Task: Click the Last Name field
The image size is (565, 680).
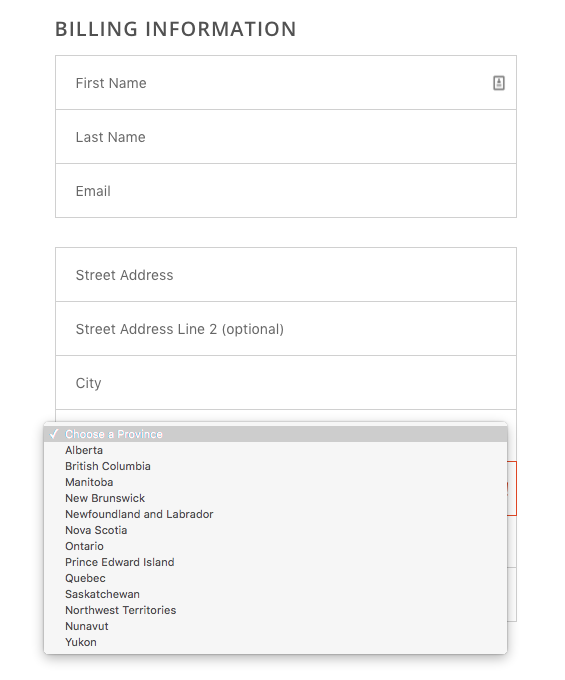Action: click(x=286, y=137)
